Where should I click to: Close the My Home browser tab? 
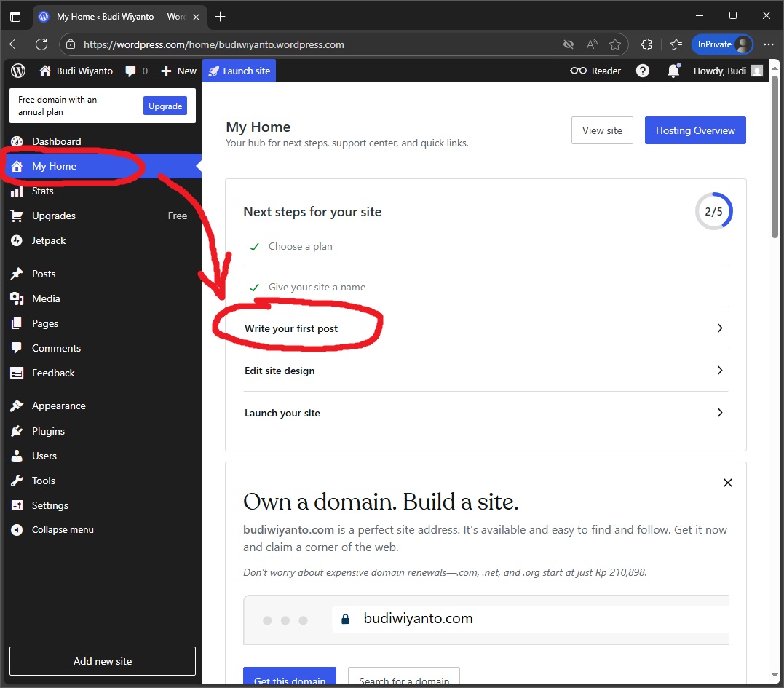[x=196, y=17]
